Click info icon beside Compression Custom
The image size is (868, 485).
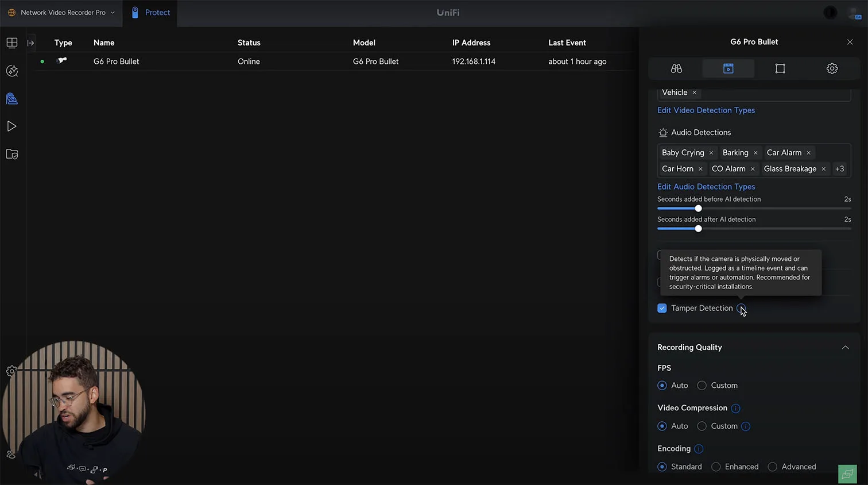(746, 426)
